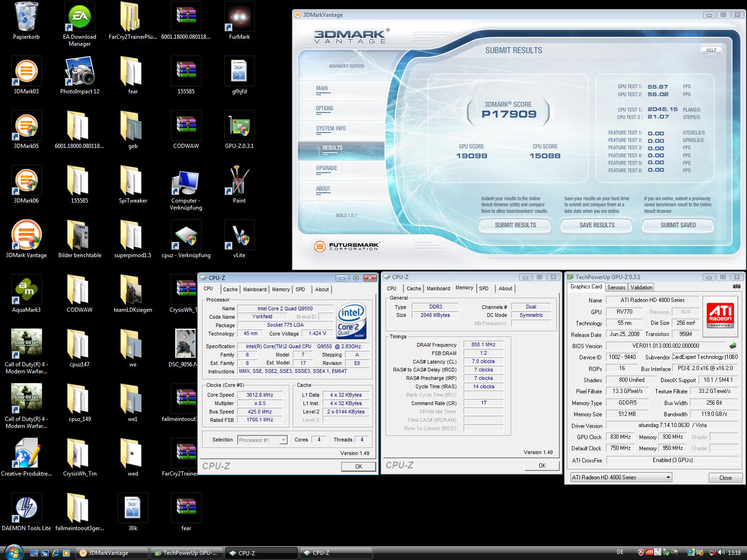Click the CPU SCORE 15088 value
Image resolution: width=747 pixels, height=560 pixels.
click(x=545, y=156)
